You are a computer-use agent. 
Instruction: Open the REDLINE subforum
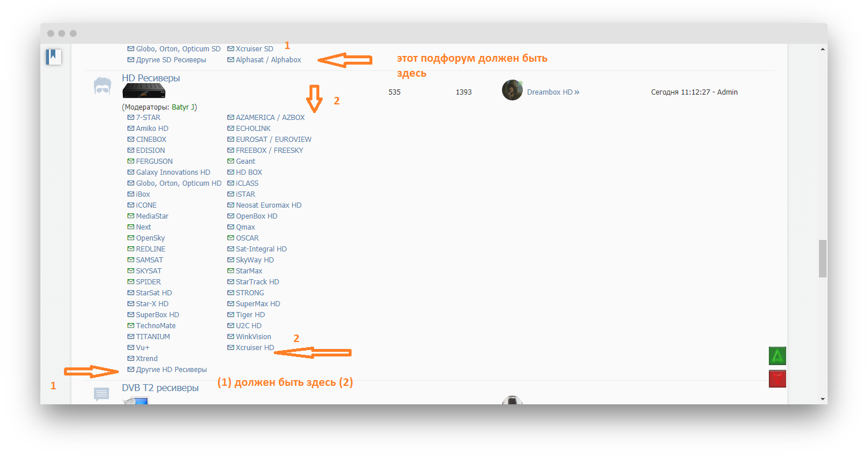pos(150,249)
